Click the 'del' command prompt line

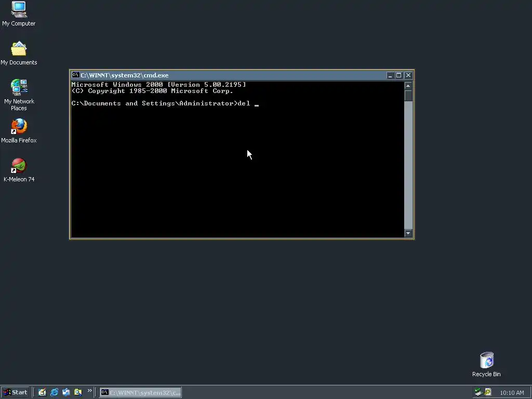point(165,103)
